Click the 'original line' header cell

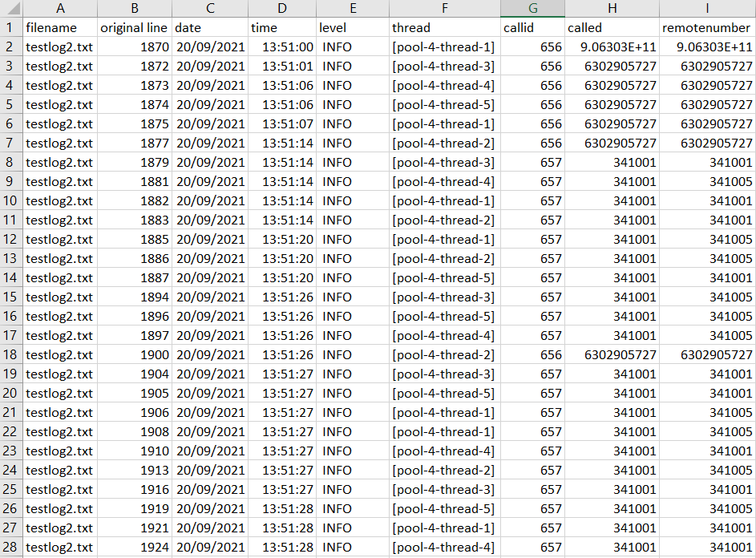pos(135,27)
